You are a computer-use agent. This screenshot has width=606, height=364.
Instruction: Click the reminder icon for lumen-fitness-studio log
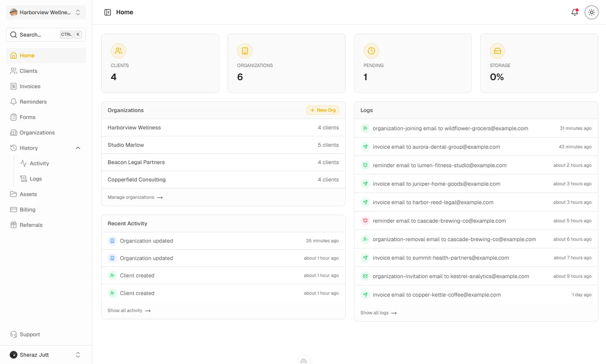[x=365, y=165]
